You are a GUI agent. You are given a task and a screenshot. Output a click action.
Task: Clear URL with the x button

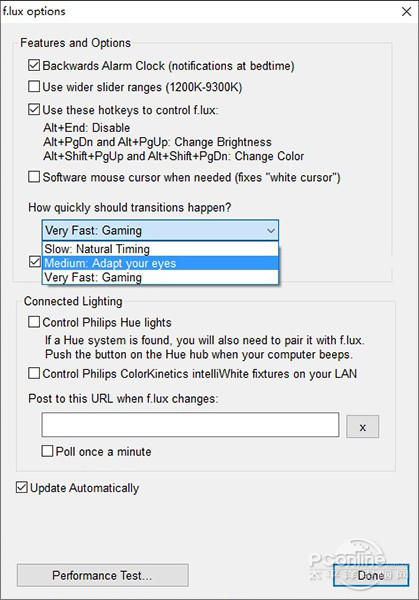(x=362, y=427)
